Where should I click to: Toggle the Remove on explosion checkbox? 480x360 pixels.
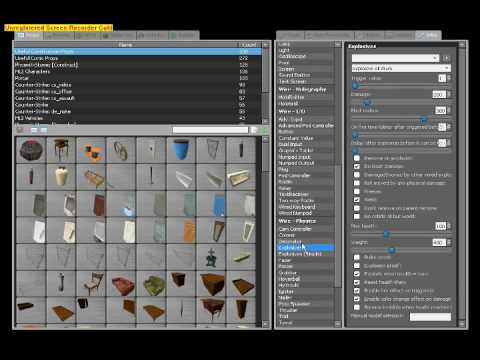click(357, 158)
